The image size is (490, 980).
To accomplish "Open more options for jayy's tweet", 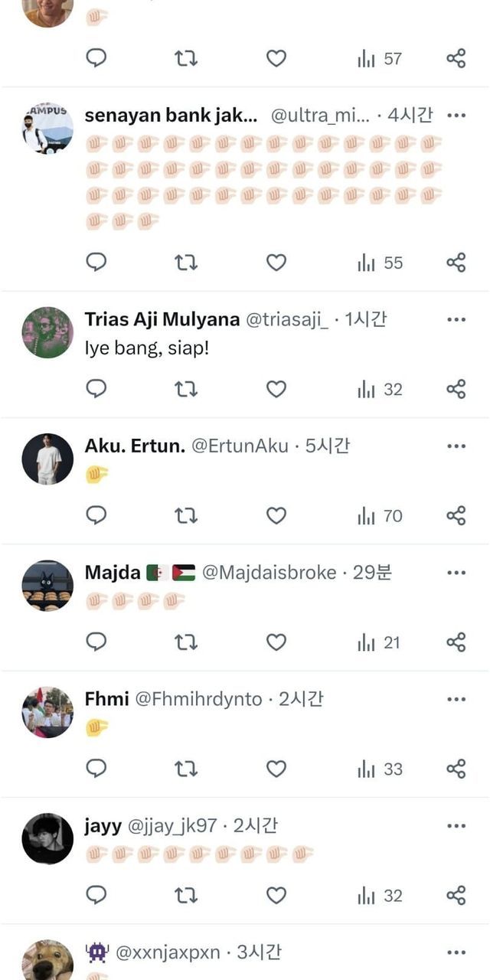I will pos(456,826).
